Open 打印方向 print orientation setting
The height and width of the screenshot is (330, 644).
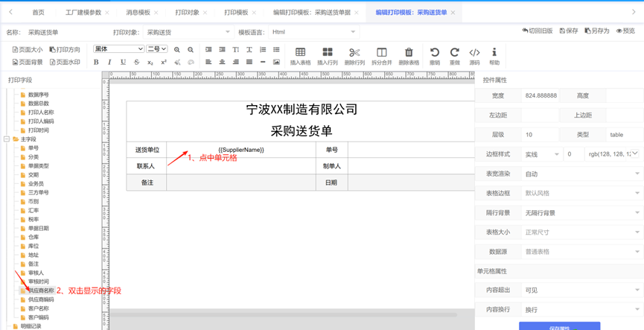tap(65, 50)
